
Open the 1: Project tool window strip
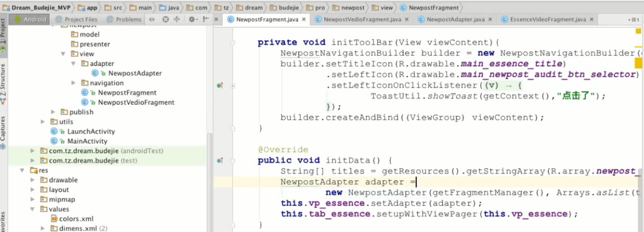[4, 35]
